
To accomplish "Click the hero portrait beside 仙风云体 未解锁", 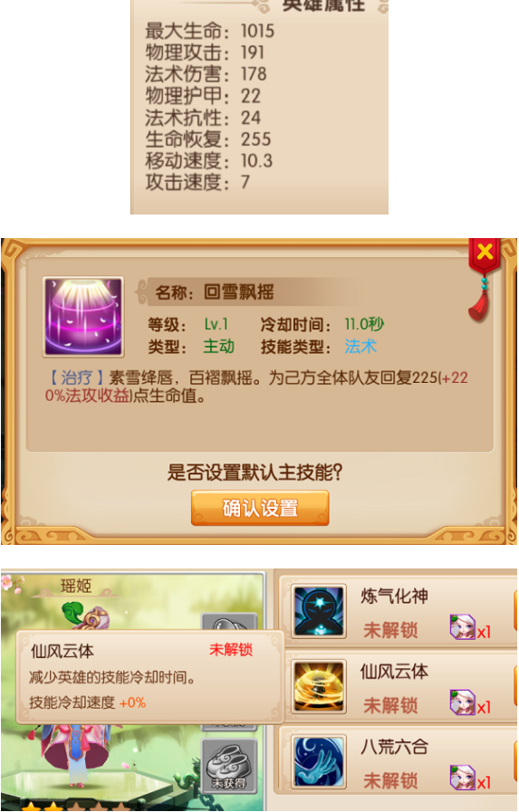I will click(463, 702).
